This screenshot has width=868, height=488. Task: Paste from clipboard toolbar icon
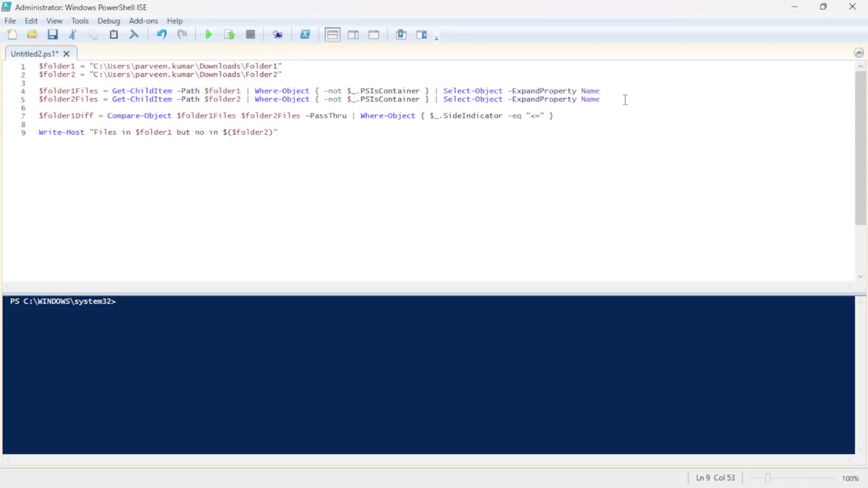pos(114,35)
